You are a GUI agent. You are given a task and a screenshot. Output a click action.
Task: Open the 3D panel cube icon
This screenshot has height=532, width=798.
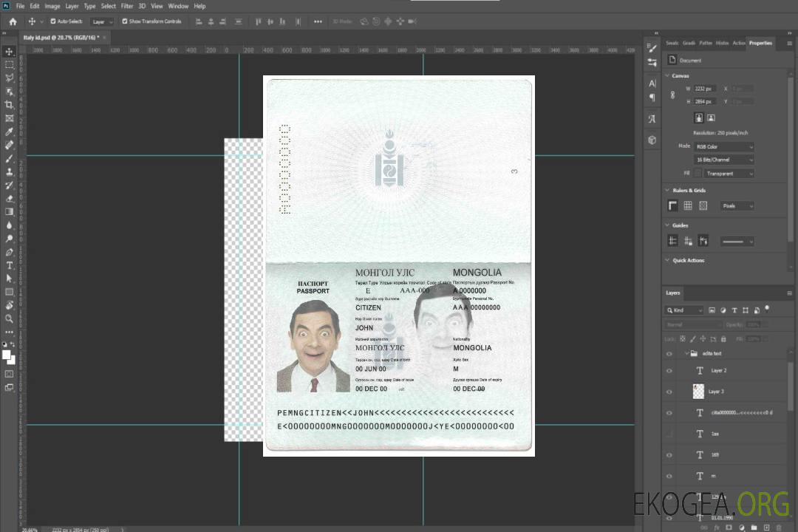(652, 140)
